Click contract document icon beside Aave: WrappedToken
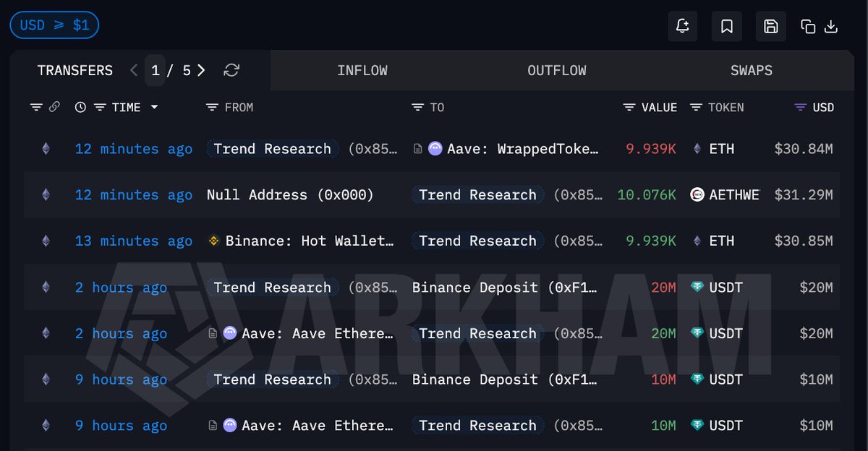 pyautogui.click(x=418, y=149)
